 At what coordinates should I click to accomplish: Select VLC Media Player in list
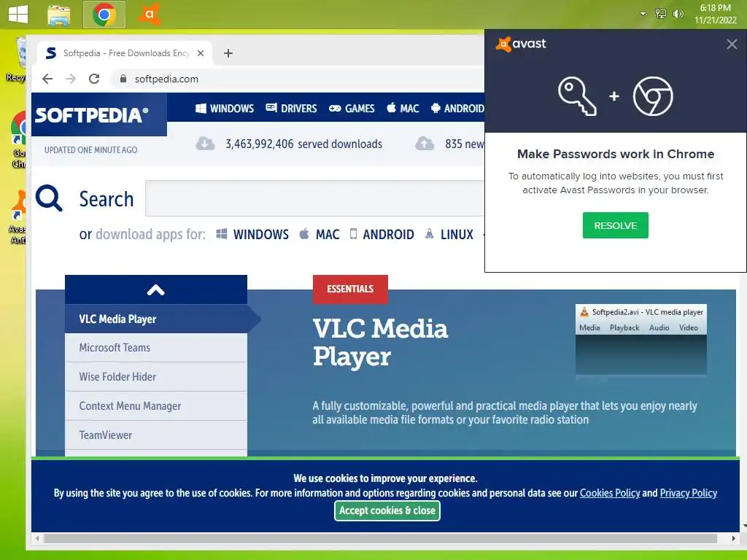(x=156, y=319)
